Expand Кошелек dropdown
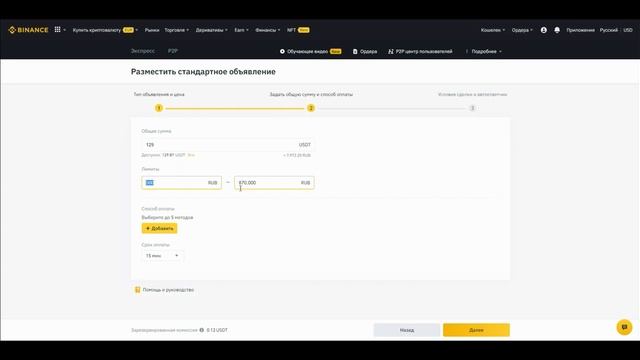 [x=493, y=30]
